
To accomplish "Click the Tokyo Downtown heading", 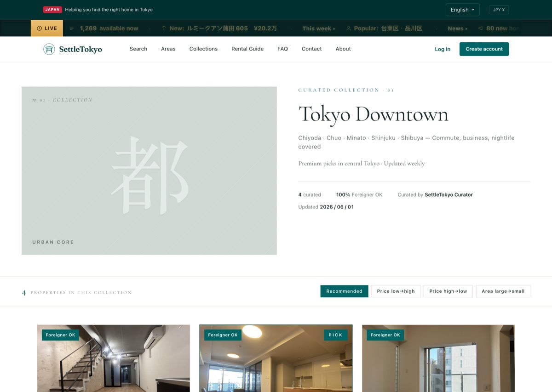I will [373, 114].
